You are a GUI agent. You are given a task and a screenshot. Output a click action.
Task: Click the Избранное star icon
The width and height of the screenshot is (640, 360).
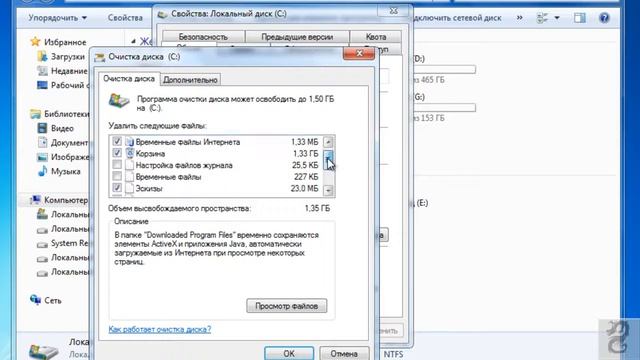pyautogui.click(x=36, y=42)
